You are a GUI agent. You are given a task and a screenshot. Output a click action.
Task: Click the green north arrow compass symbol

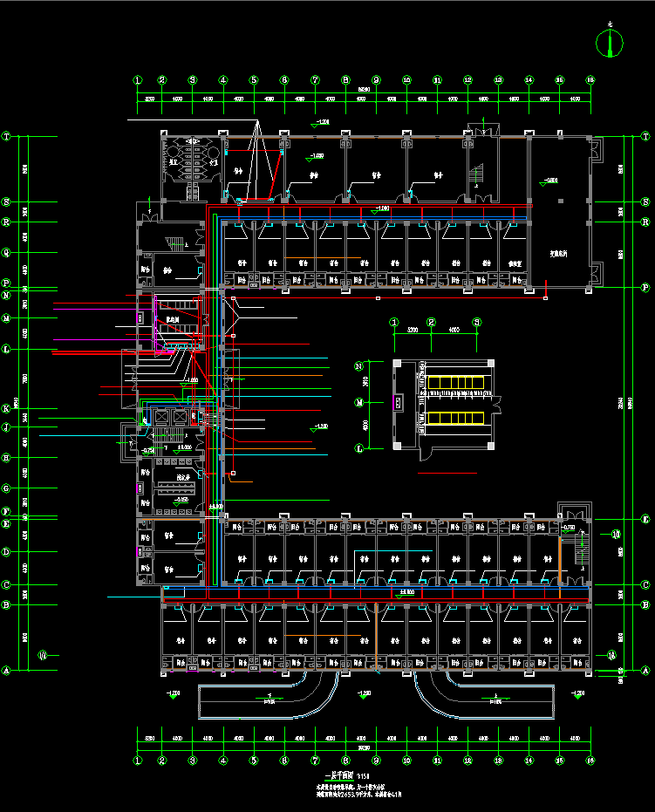pos(610,42)
